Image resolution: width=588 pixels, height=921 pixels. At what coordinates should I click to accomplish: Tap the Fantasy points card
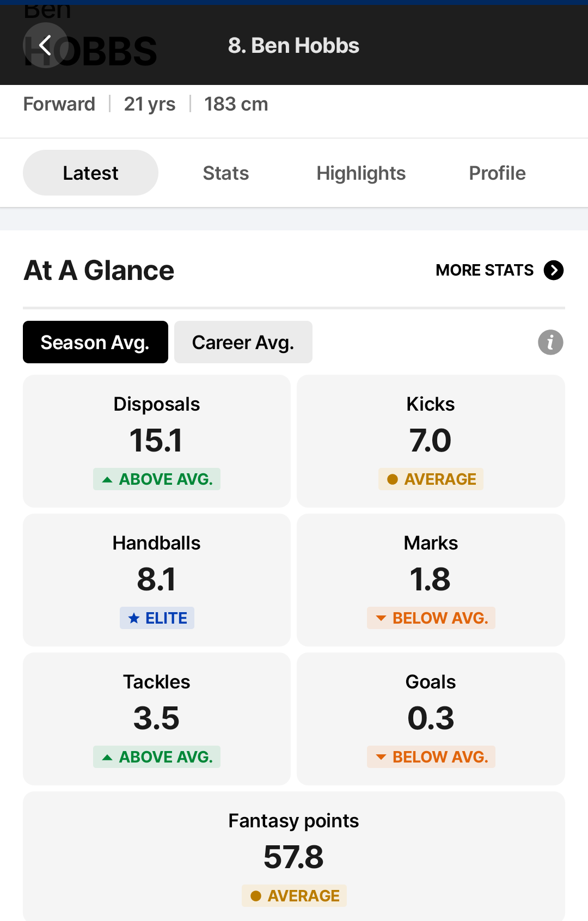coord(294,856)
